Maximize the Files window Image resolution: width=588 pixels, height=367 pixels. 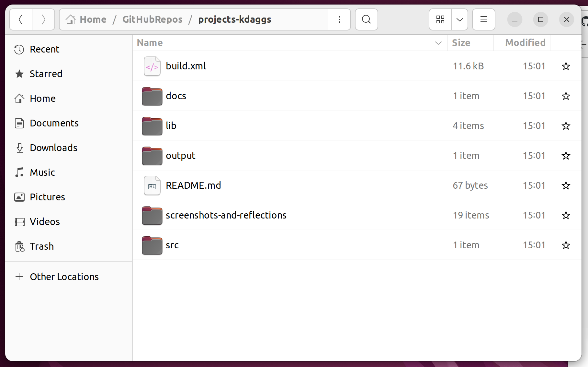click(541, 19)
